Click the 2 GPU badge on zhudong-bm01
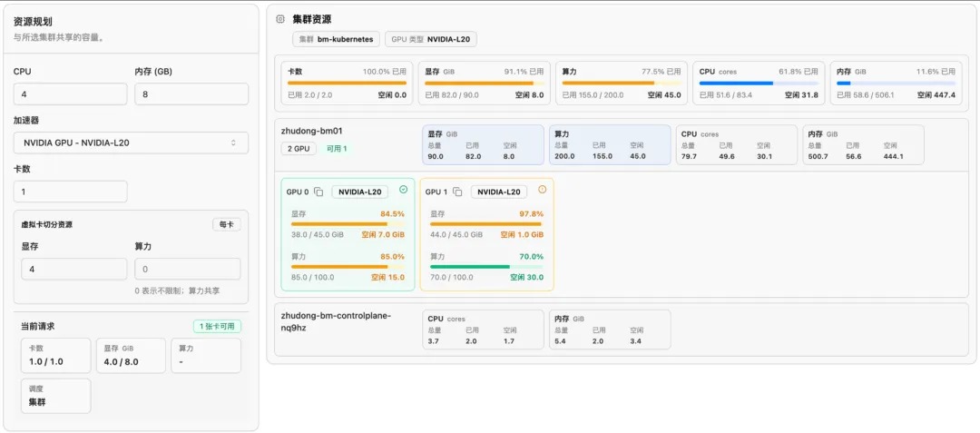Image resolution: width=980 pixels, height=433 pixels. 299,149
